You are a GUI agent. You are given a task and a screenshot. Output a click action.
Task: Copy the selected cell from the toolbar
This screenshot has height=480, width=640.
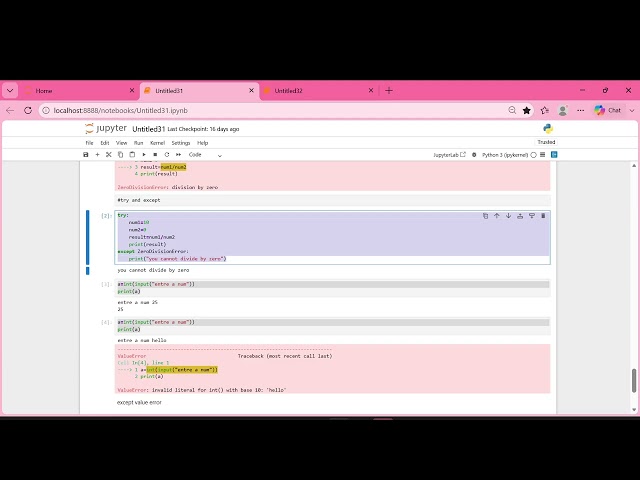[120, 155]
